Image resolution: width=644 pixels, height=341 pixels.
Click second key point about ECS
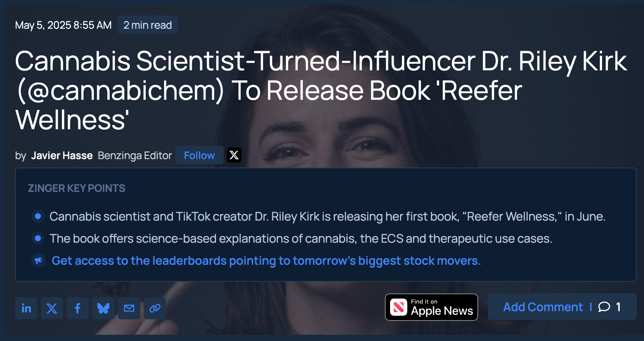301,239
